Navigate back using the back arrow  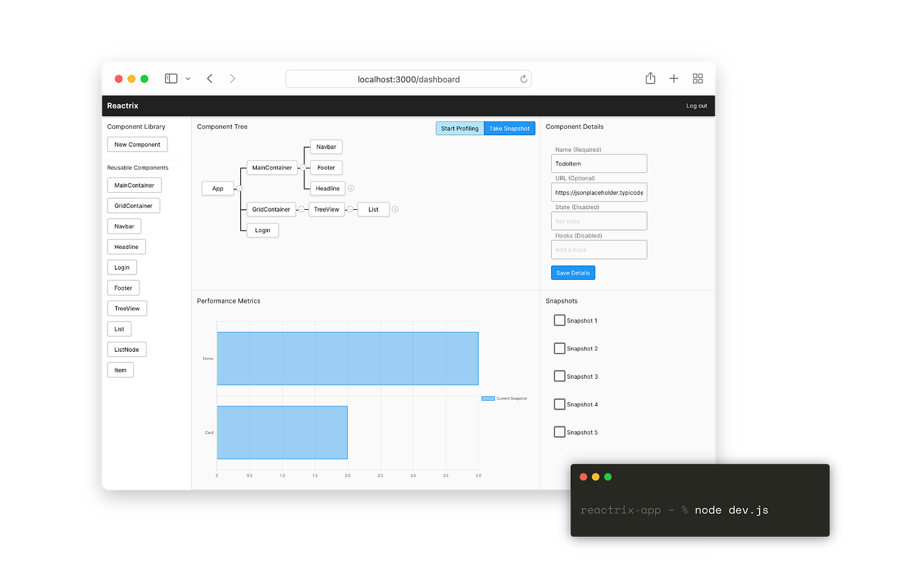click(209, 78)
